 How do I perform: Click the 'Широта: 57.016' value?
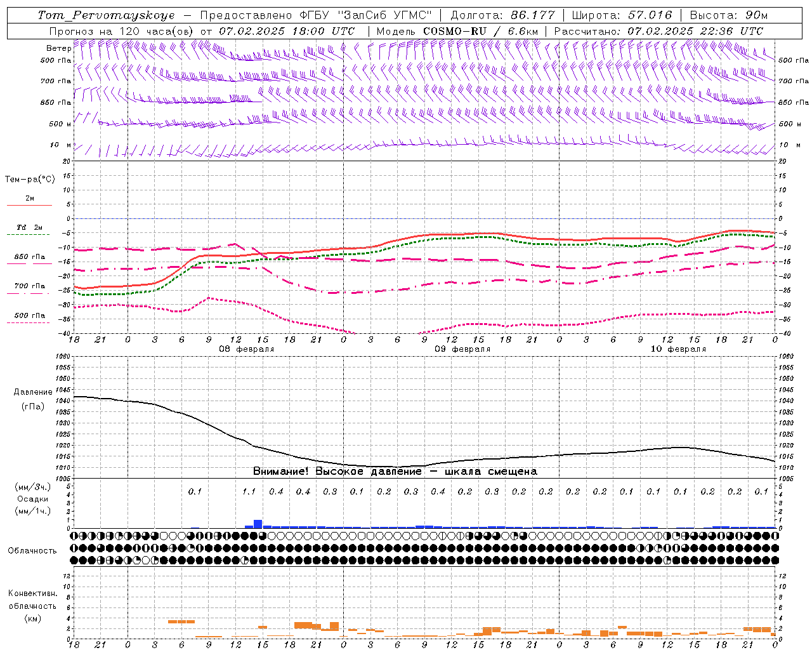click(622, 15)
